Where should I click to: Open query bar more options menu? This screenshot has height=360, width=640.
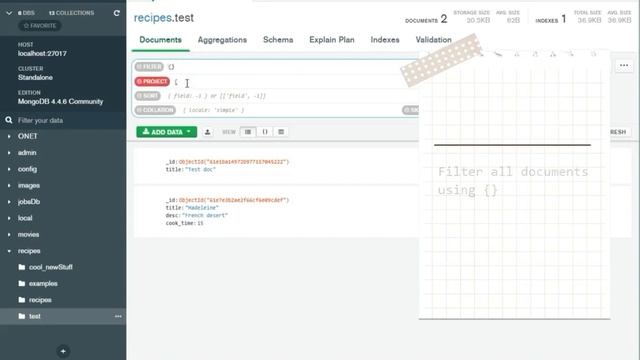(x=624, y=65)
